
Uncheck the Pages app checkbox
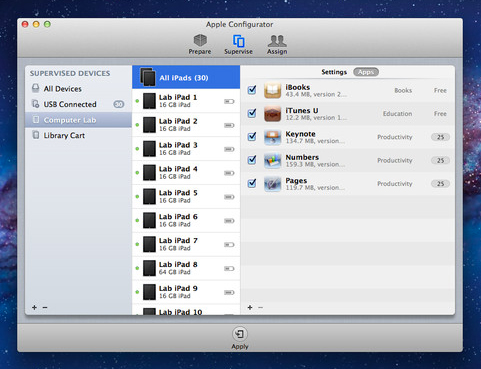pyautogui.click(x=252, y=183)
